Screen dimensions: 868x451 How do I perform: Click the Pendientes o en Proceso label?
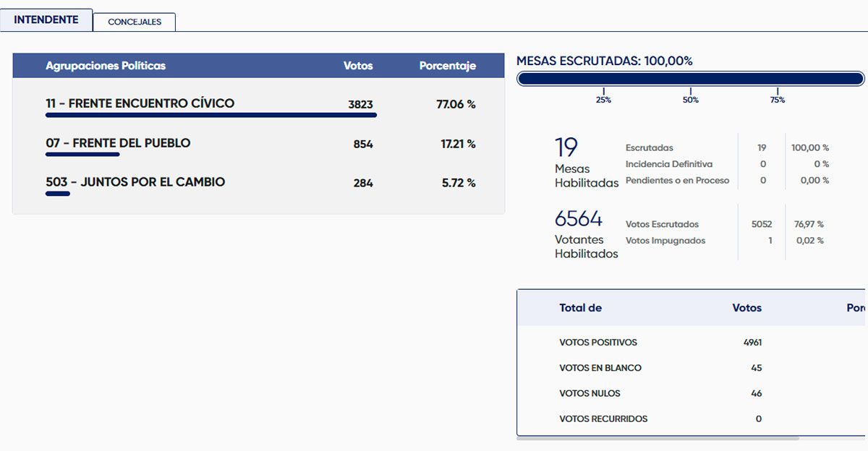coord(677,180)
